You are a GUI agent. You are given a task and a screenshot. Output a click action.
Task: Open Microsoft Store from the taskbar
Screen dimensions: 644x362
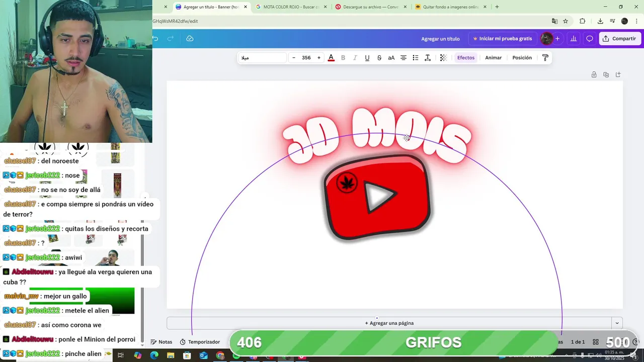[x=187, y=355]
